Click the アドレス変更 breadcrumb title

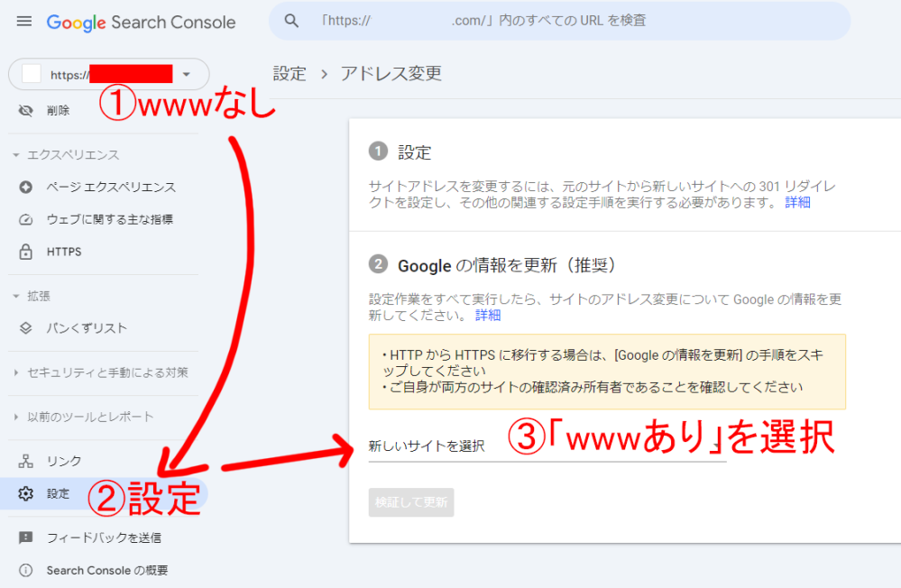(391, 74)
